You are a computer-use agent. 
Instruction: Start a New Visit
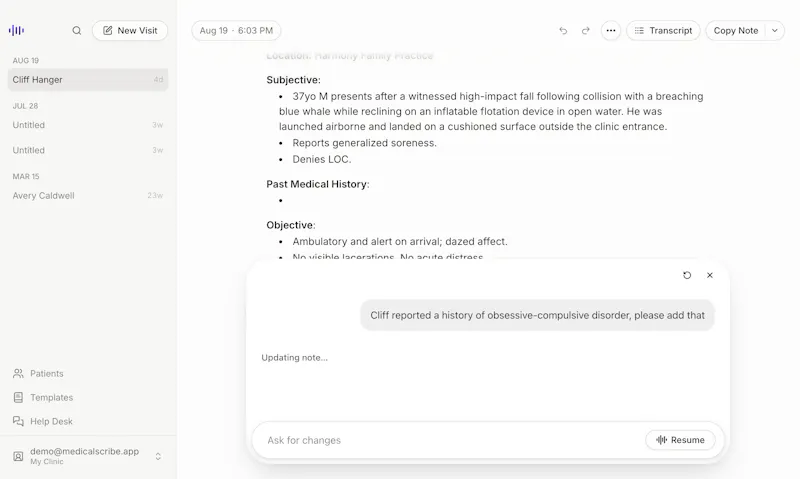tap(130, 31)
